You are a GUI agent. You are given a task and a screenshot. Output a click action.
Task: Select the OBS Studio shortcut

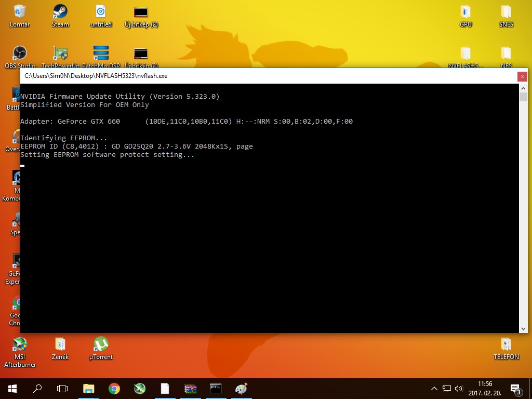20,56
